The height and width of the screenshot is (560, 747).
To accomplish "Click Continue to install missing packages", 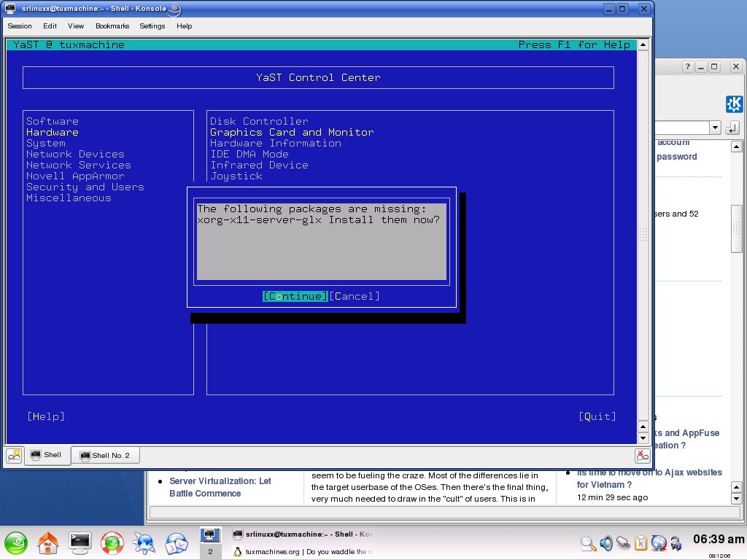I will point(295,296).
